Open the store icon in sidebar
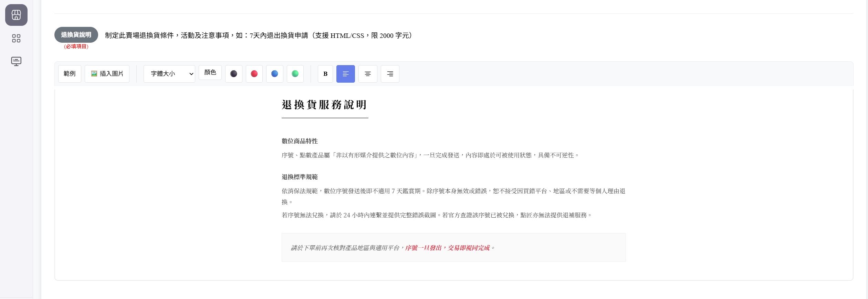This screenshot has height=299, width=868. [16, 15]
